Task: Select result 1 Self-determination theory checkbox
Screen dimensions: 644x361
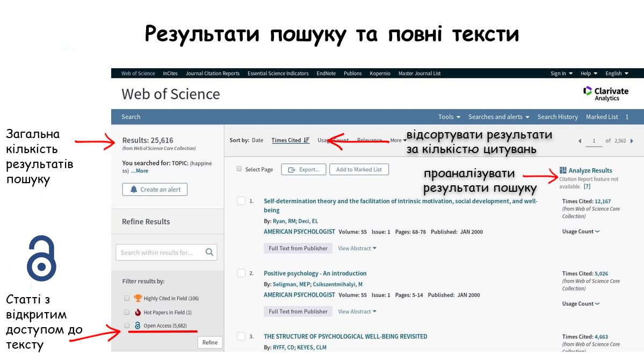Action: tap(241, 201)
